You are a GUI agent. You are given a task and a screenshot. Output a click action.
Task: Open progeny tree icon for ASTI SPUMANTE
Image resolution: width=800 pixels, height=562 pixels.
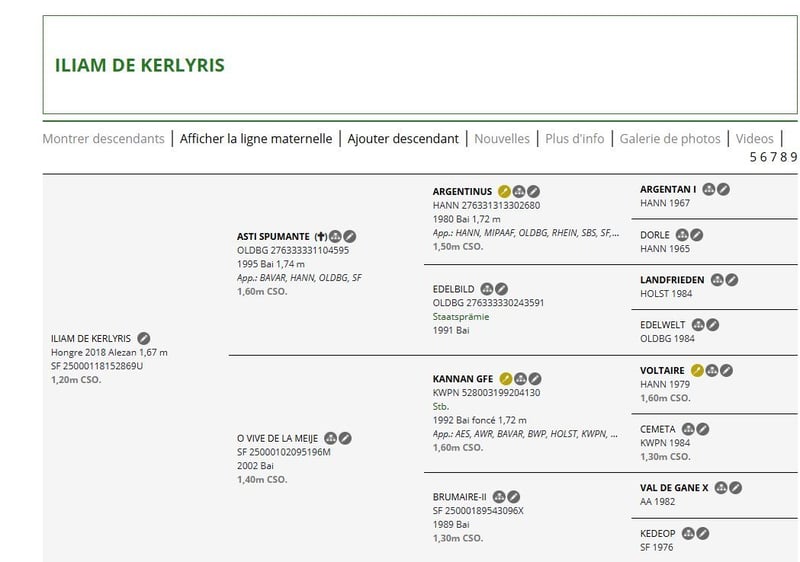335,236
